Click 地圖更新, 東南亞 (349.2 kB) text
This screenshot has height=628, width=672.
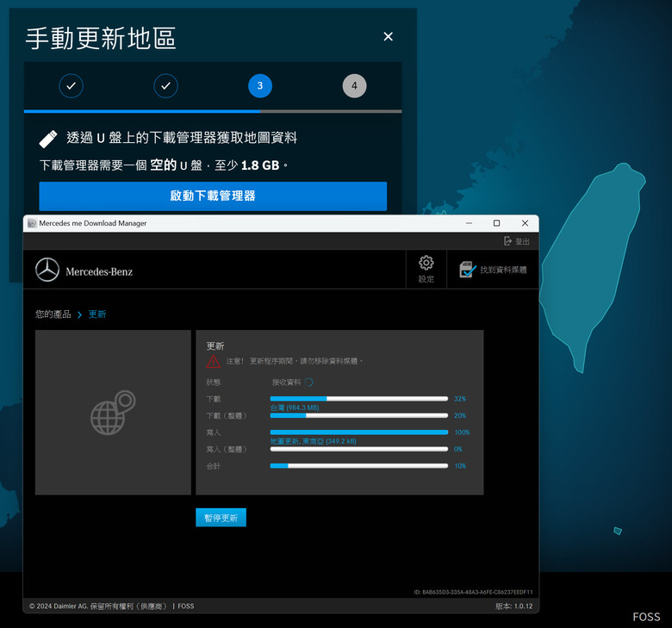(314, 441)
